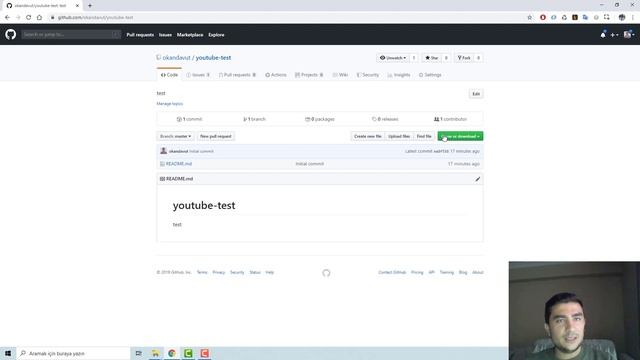Fork the repository
This screenshot has height=360, width=640.
coord(464,58)
